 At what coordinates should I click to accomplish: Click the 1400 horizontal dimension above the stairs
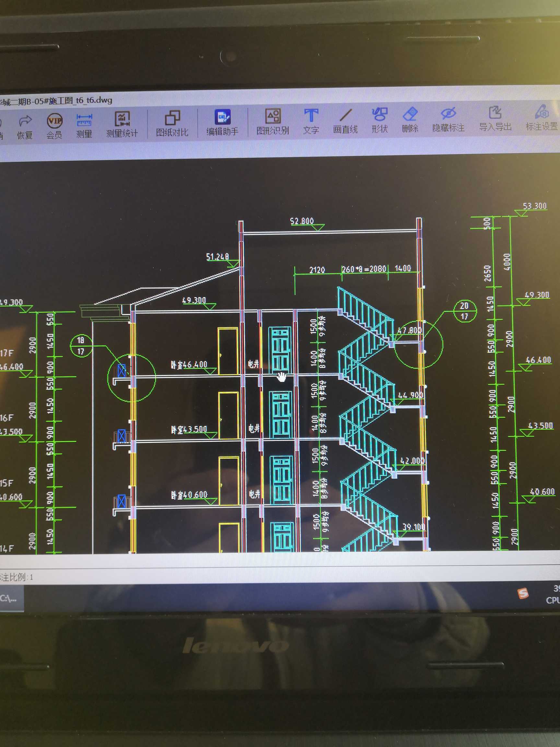tap(403, 268)
